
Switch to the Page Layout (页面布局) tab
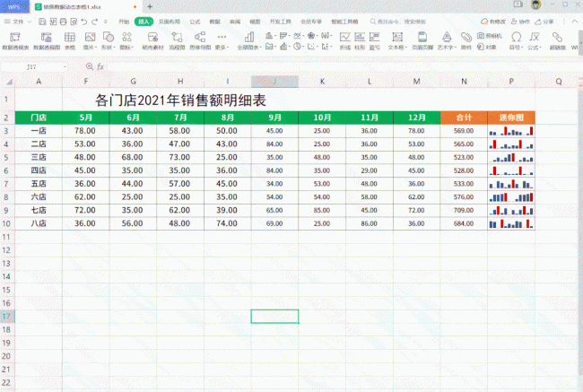170,22
